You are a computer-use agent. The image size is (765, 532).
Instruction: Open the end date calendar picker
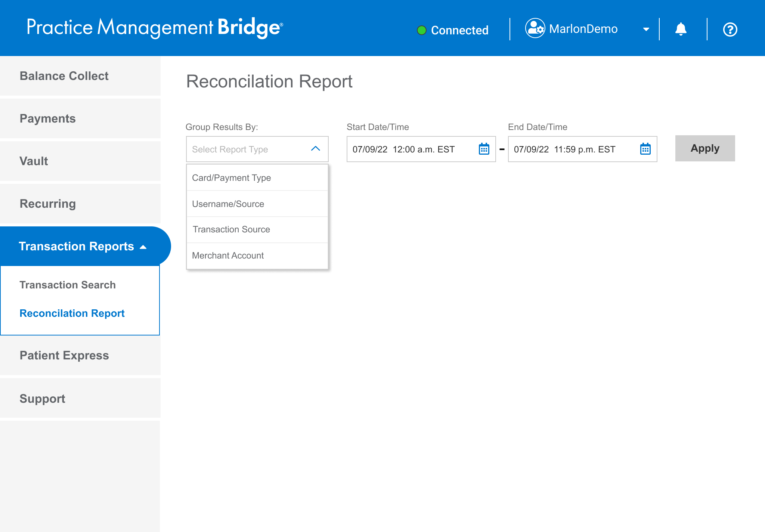[645, 149]
